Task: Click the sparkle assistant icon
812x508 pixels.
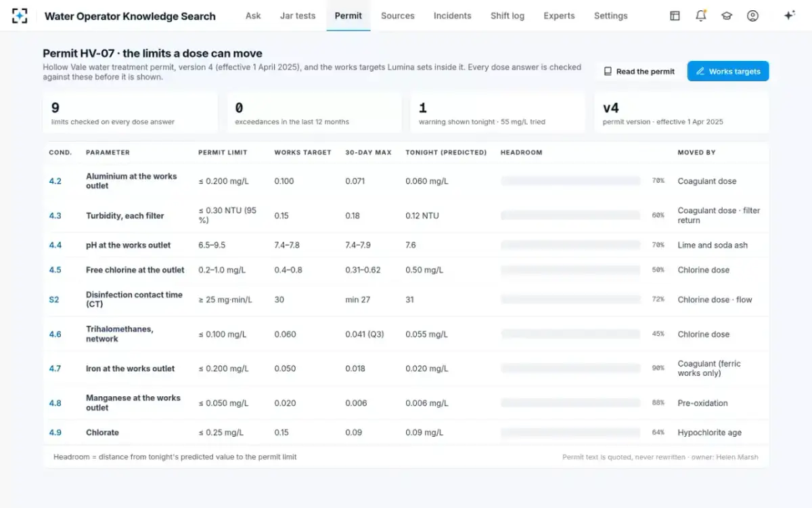Action: (x=789, y=16)
